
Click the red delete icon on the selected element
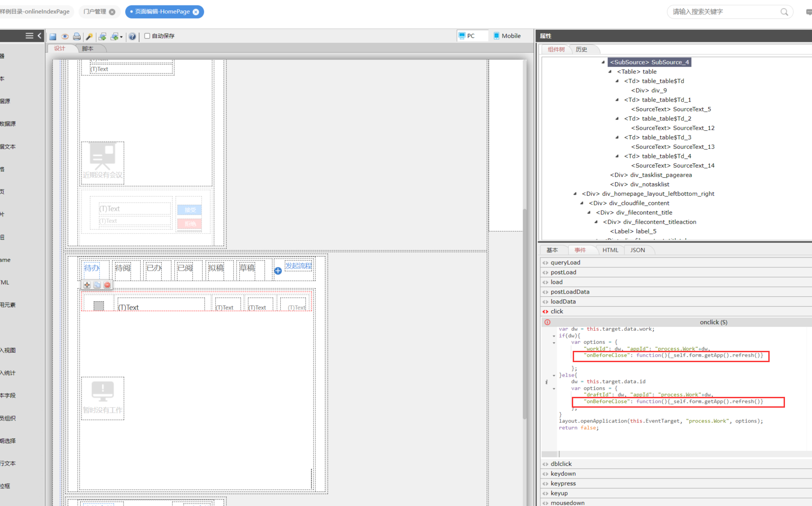click(x=107, y=285)
